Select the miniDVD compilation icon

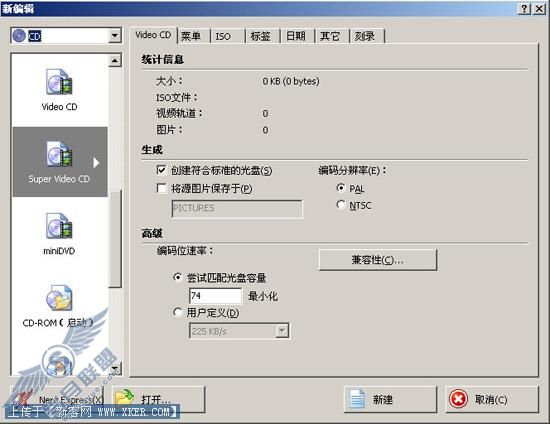pyautogui.click(x=59, y=226)
